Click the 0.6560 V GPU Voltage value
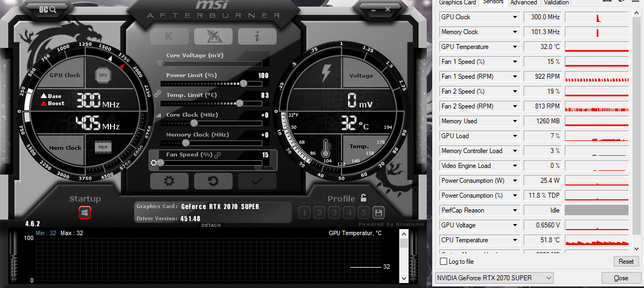The image size is (644, 288). (543, 225)
